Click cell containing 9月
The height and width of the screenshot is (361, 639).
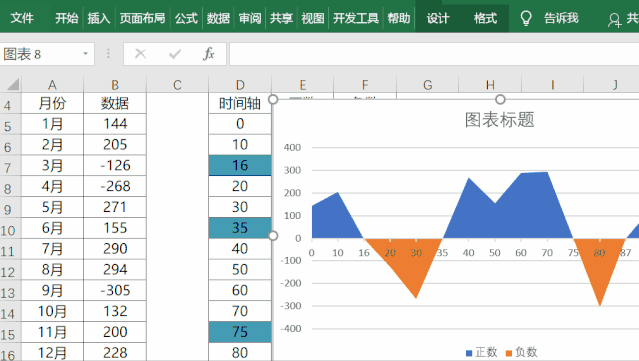pos(52,291)
